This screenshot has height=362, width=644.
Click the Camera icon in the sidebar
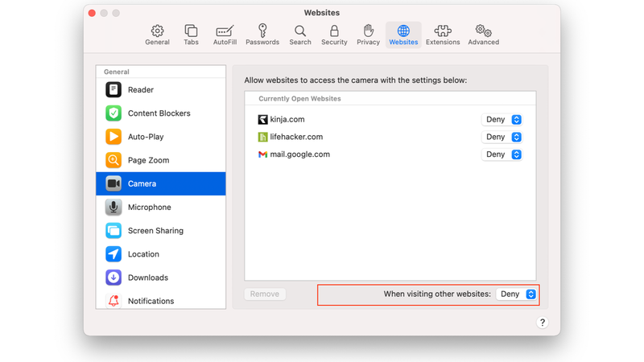pyautogui.click(x=114, y=183)
